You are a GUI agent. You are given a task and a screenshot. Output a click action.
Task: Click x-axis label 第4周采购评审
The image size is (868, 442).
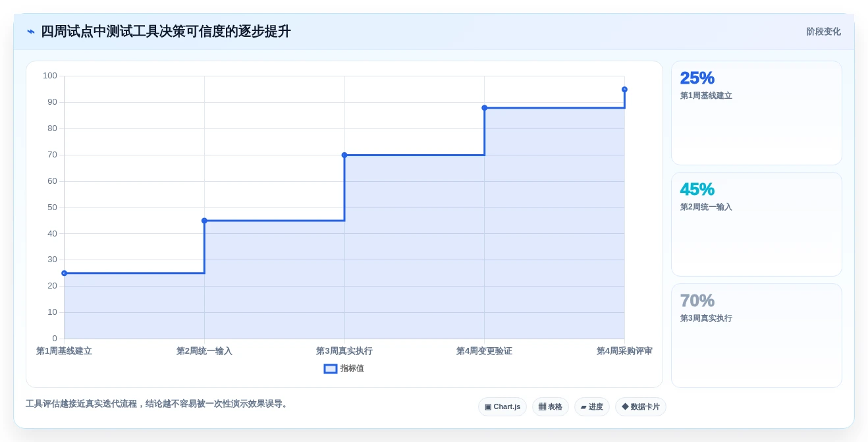pos(624,351)
